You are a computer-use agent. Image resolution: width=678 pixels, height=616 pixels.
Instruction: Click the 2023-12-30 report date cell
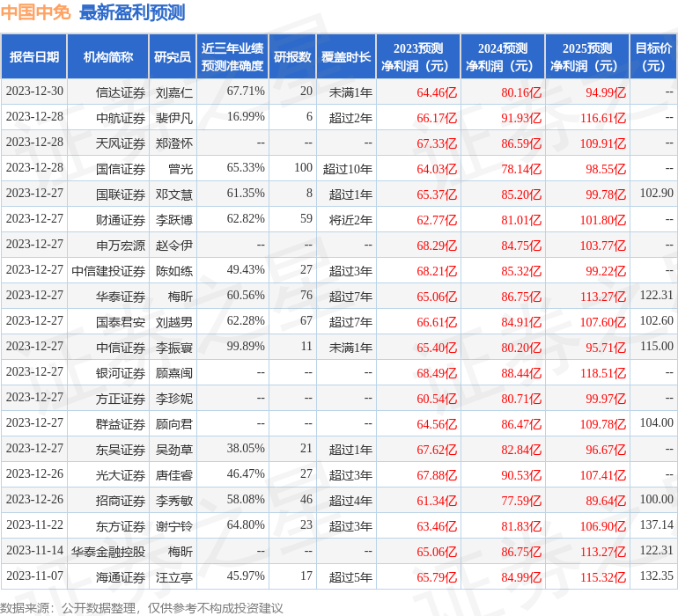point(34,92)
